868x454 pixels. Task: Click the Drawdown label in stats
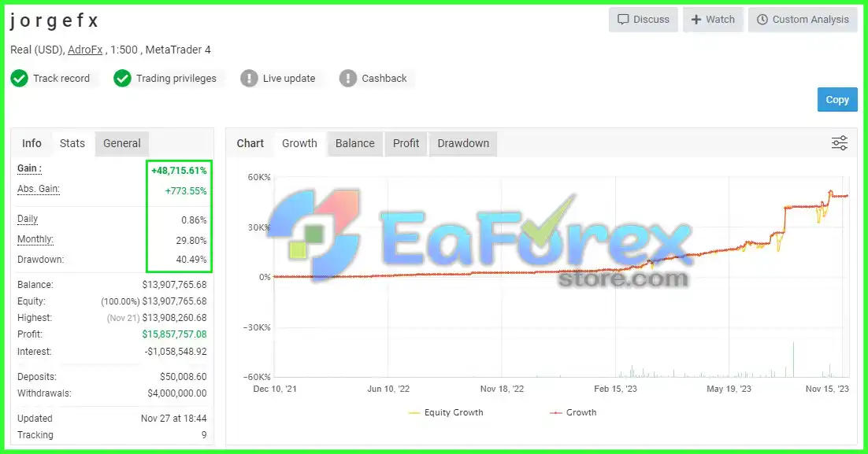40,260
